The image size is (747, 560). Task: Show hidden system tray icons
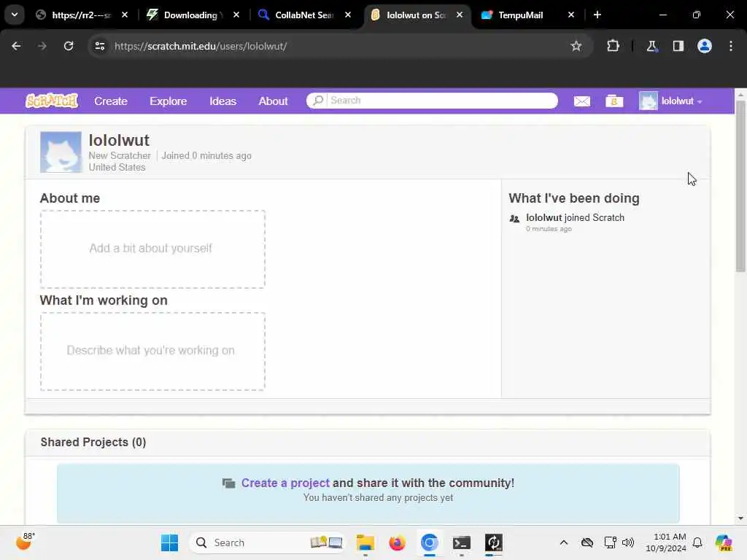point(564,542)
